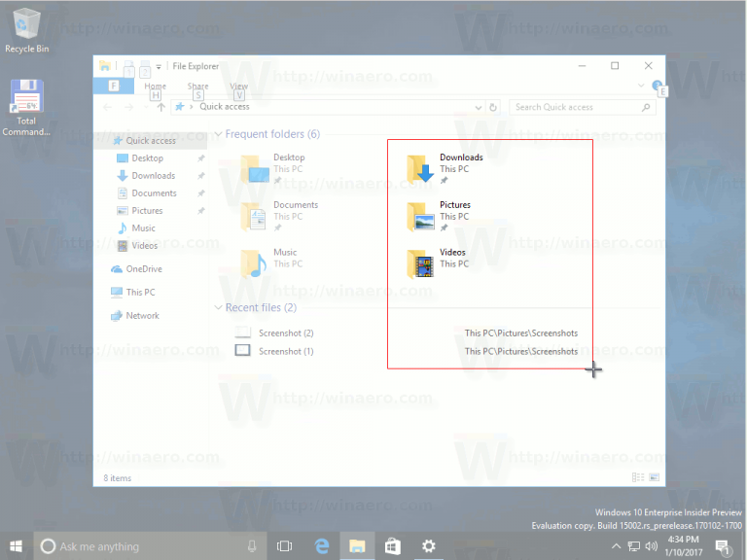Select the Music folder in Frequent folders
Screen dimensions: 747x560
tap(271, 263)
